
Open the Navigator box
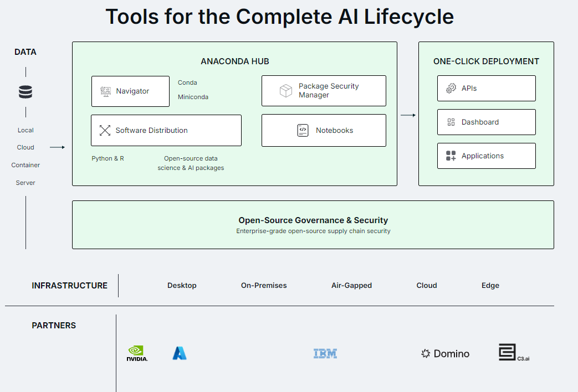(x=130, y=91)
